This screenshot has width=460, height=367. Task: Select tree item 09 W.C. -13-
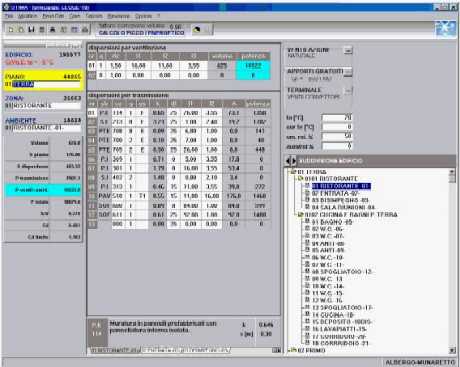(327, 279)
